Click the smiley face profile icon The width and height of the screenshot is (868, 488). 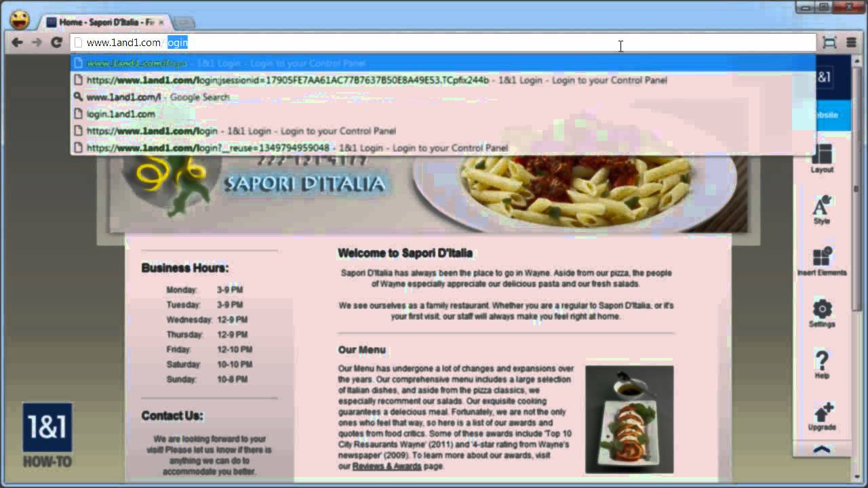[x=20, y=20]
